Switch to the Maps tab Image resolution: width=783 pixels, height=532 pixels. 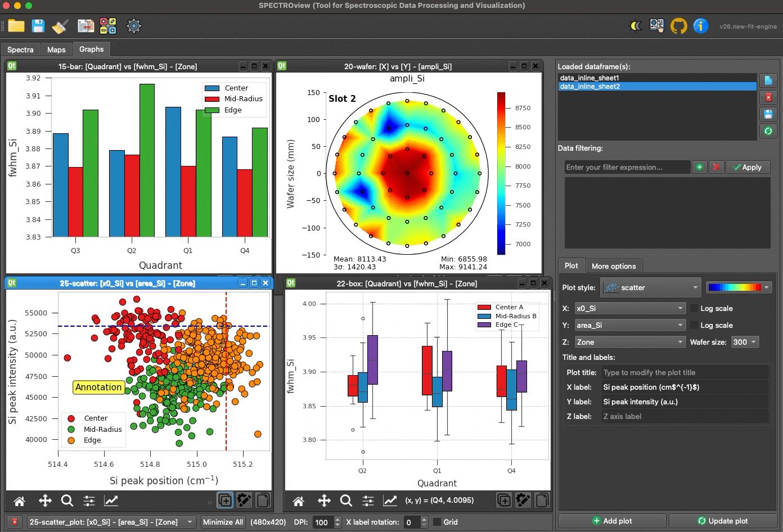point(56,49)
